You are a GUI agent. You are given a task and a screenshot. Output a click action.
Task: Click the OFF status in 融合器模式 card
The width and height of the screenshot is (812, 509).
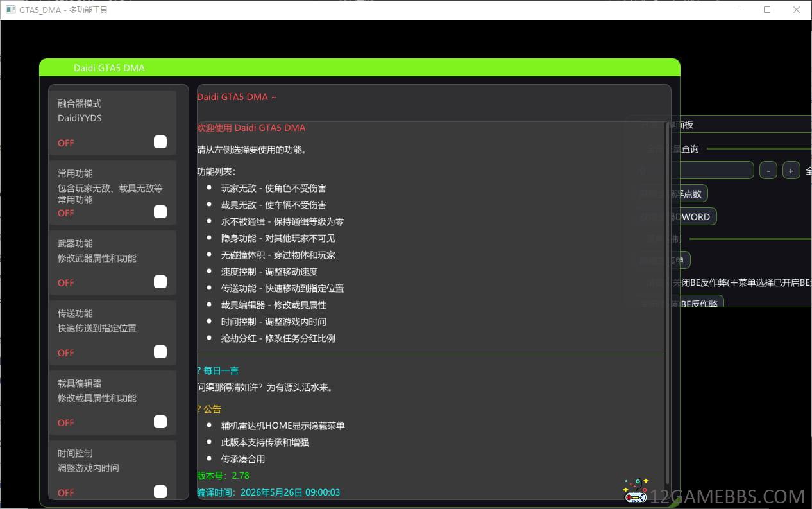pos(66,143)
